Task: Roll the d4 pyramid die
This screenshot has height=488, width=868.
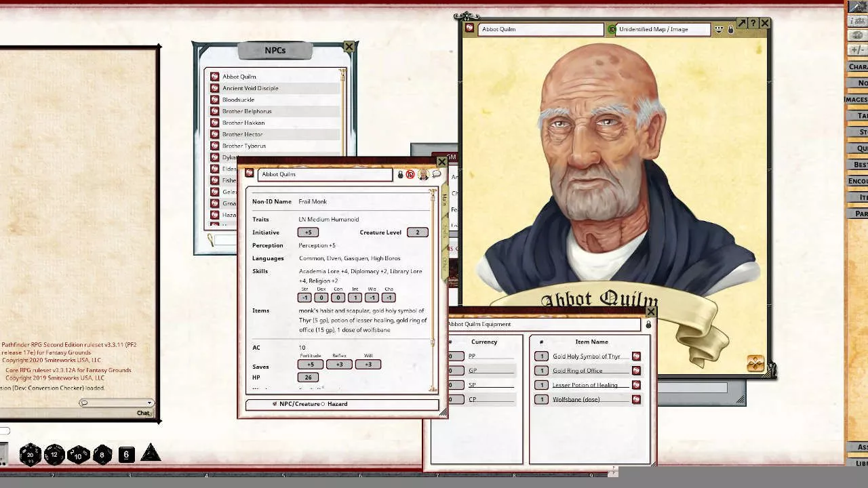Action: [x=151, y=453]
